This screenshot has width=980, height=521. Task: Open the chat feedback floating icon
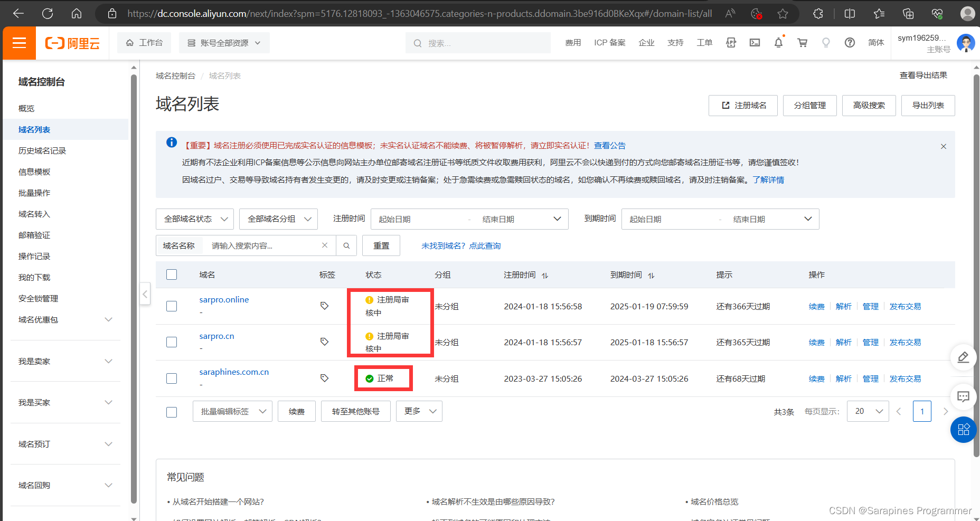pos(963,396)
